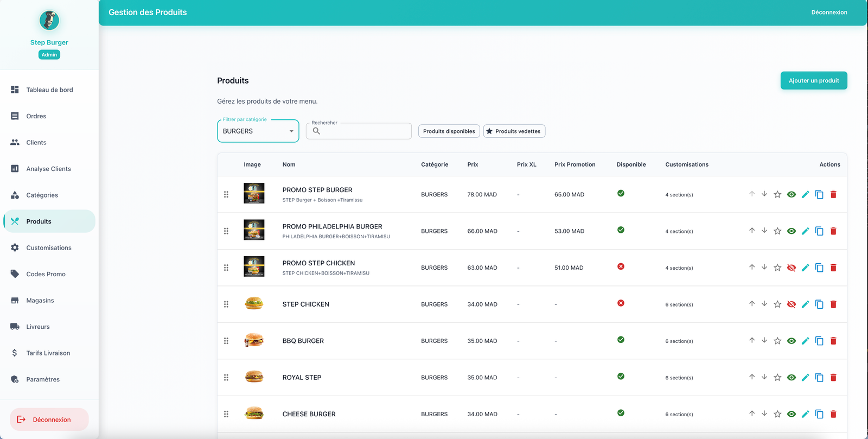Click the BBQ BURGER image thumbnail
Screen dimensions: 868x439
coord(254,340)
